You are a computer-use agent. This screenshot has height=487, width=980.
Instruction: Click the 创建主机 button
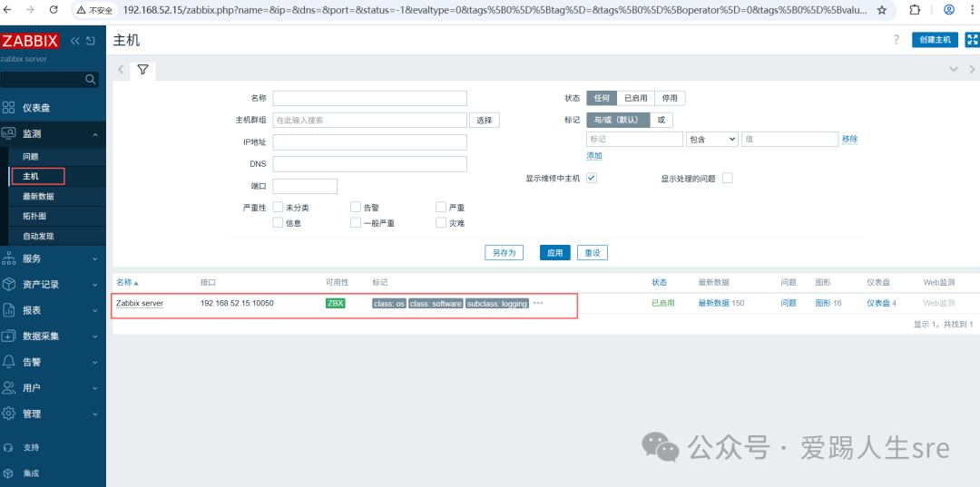(x=935, y=40)
